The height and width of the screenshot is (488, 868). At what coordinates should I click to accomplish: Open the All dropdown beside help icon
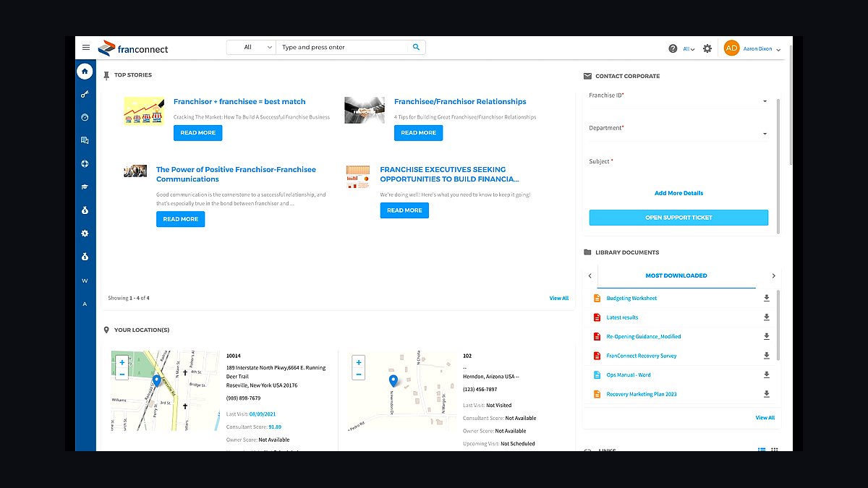point(689,49)
